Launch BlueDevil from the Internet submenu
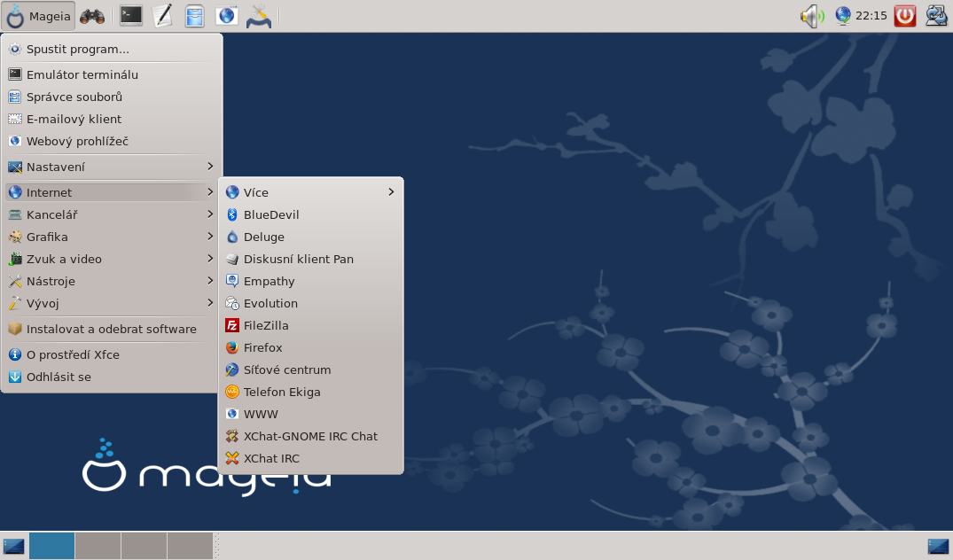Screen dimensions: 953x560 [310, 214]
